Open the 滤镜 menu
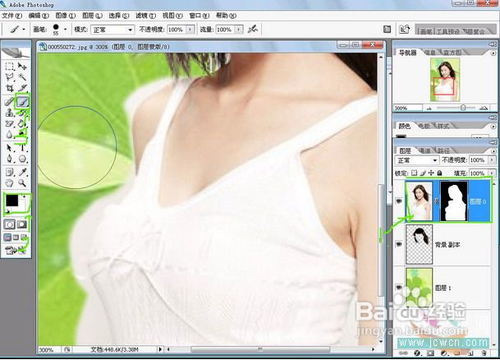The width and height of the screenshot is (500, 360). coord(145,16)
